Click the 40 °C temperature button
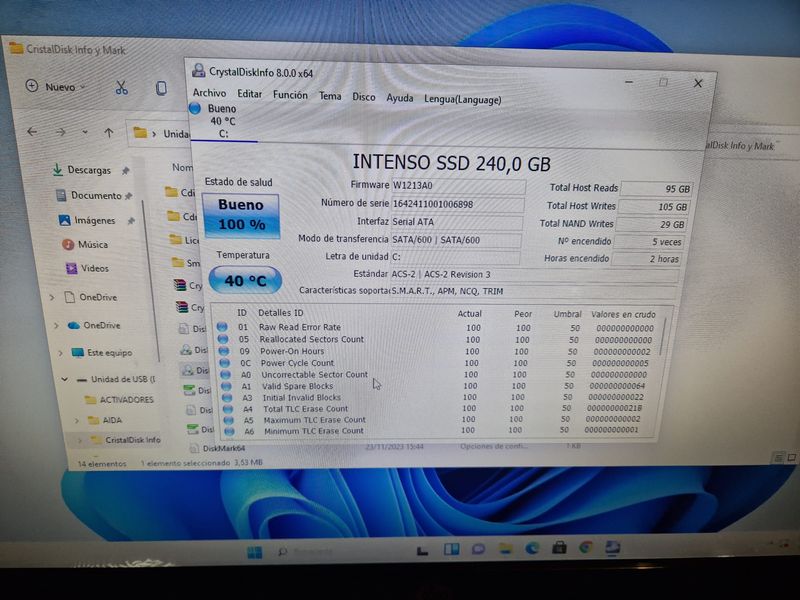Screen dimensions: 800x600 click(245, 280)
